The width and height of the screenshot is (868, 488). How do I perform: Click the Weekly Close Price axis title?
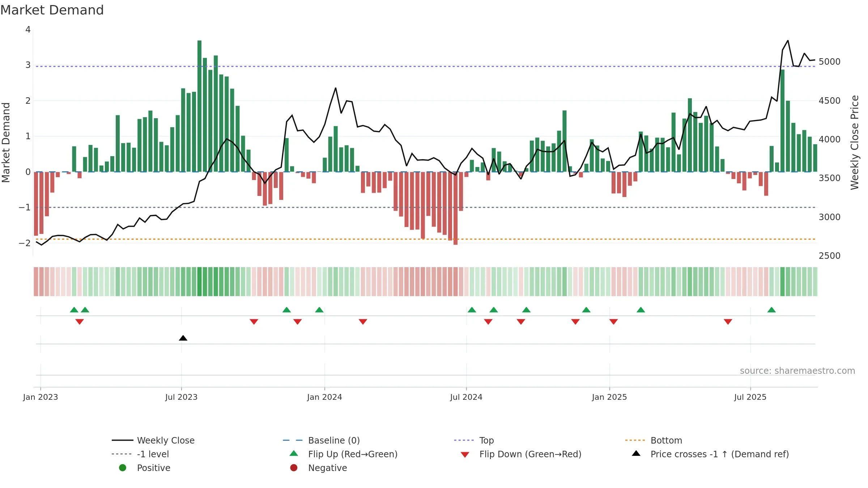pos(855,142)
